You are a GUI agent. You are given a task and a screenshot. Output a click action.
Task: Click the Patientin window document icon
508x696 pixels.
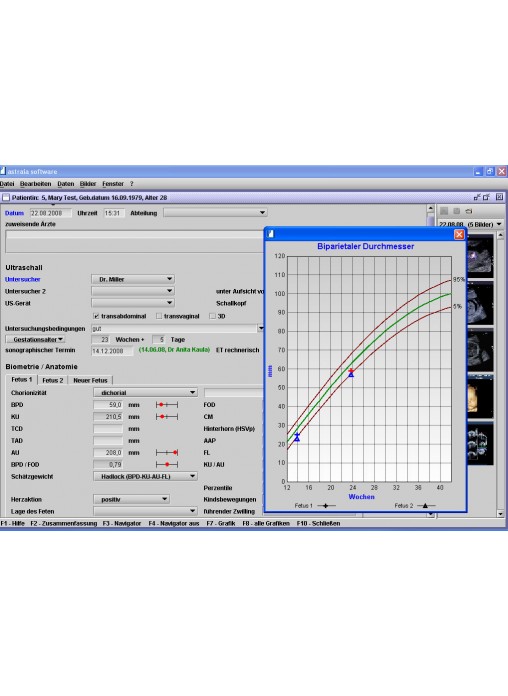point(6,198)
